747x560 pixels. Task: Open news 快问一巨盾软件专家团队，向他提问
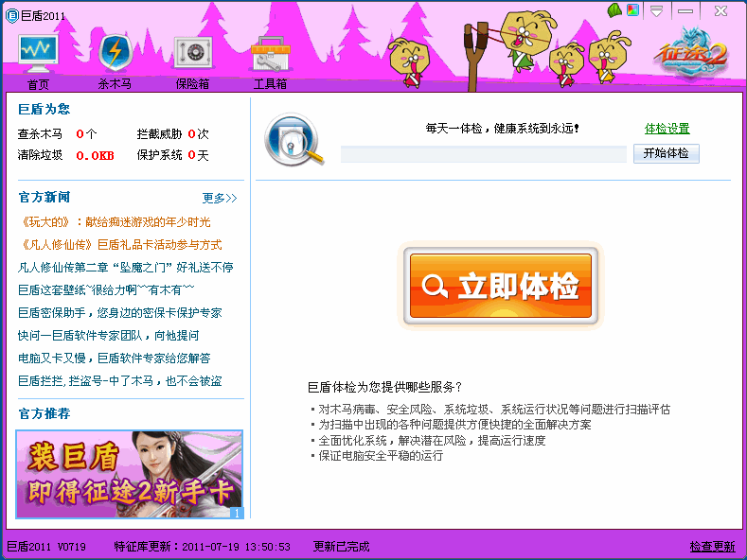click(109, 335)
